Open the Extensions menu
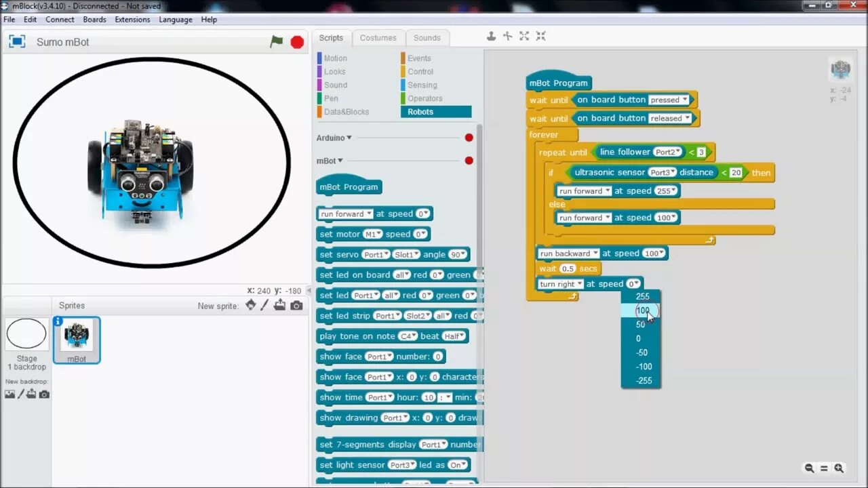This screenshot has height=488, width=868. point(132,20)
